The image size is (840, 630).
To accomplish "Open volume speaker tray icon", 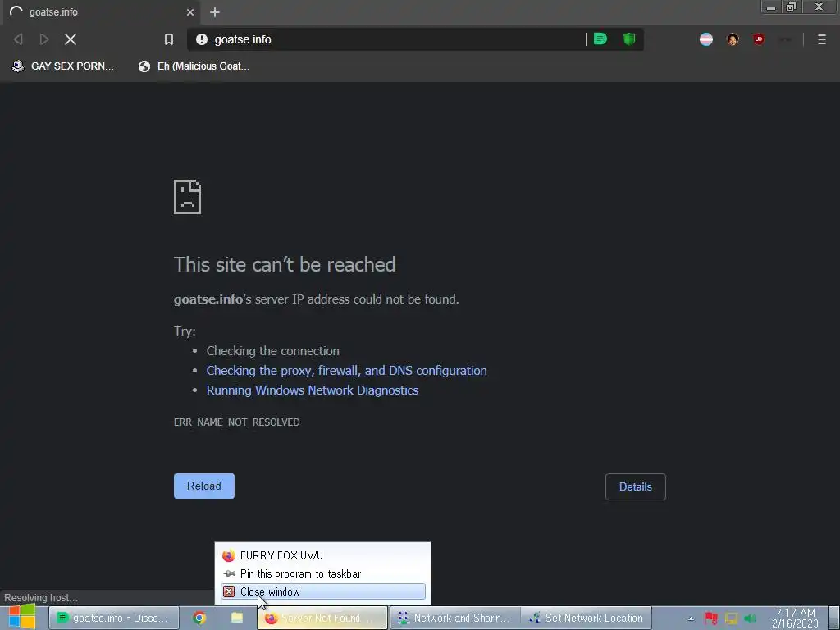I will 751,619.
